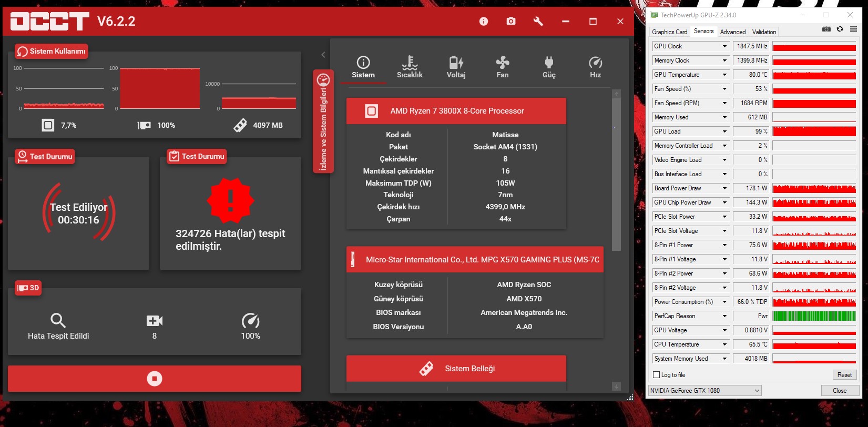The image size is (868, 427).
Task: Click the GPU-Z Reset button
Action: point(844,375)
